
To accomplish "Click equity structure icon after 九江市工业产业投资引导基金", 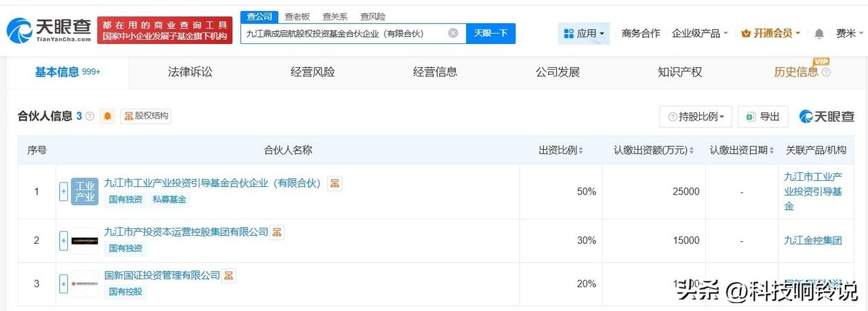I will pos(334,183).
